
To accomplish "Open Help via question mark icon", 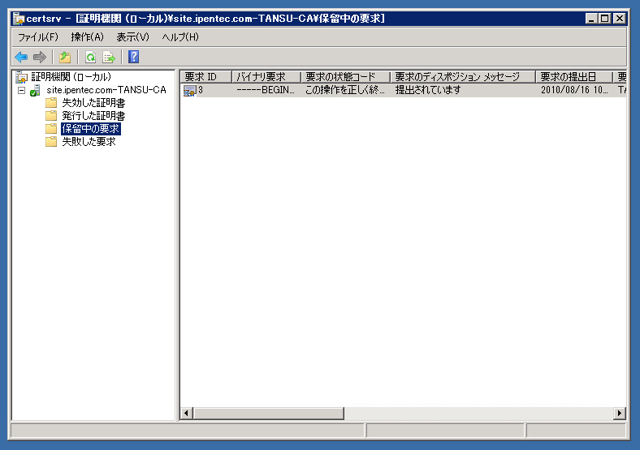I will [x=133, y=57].
